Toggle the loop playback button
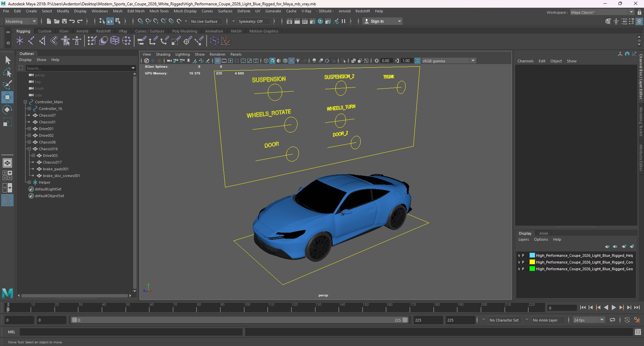 click(x=612, y=320)
